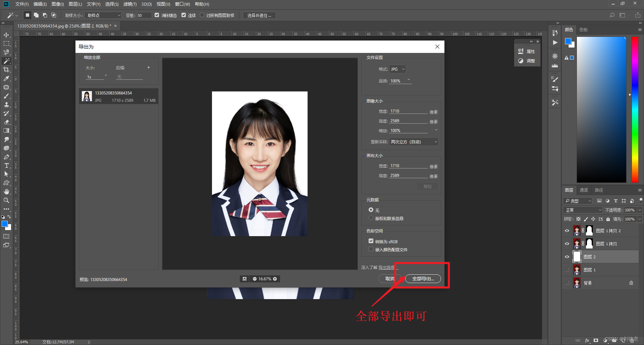644x345 pixels.
Task: Click the search icon in options bar
Action: point(612,15)
